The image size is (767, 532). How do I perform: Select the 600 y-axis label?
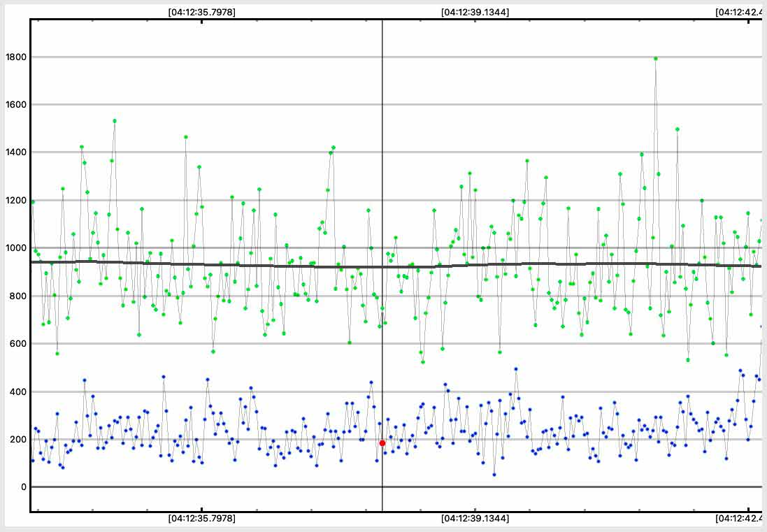coord(17,344)
